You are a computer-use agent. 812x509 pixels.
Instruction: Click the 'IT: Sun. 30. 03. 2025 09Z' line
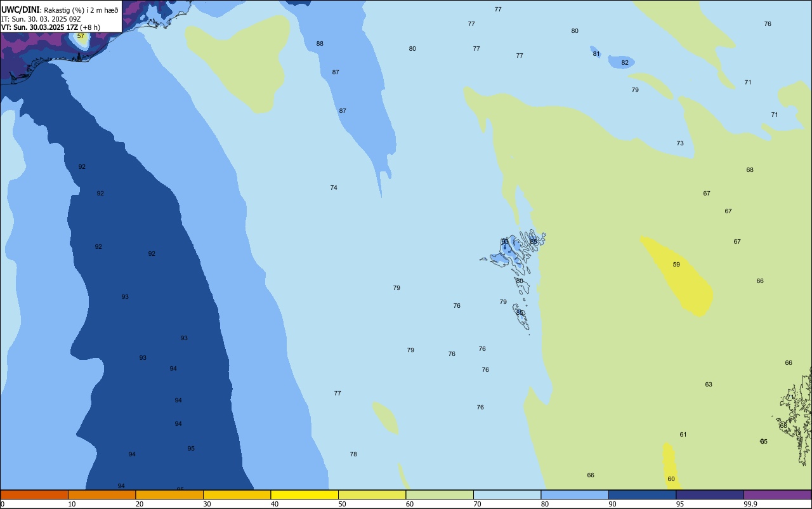coord(41,19)
